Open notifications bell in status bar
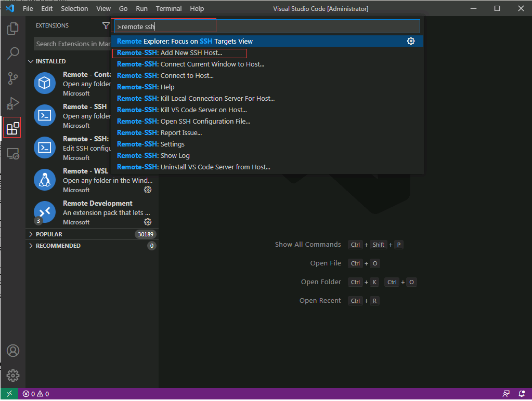The height and width of the screenshot is (401, 532). tap(522, 394)
